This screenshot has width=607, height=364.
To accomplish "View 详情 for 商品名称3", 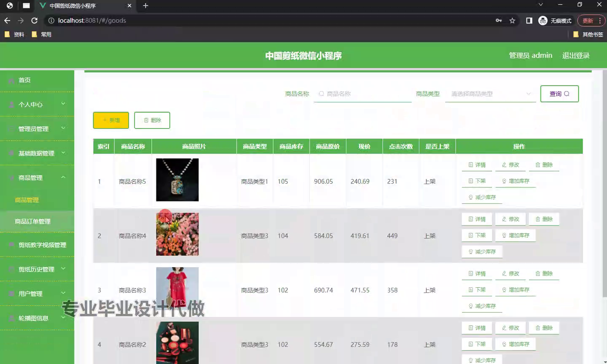I will (477, 273).
